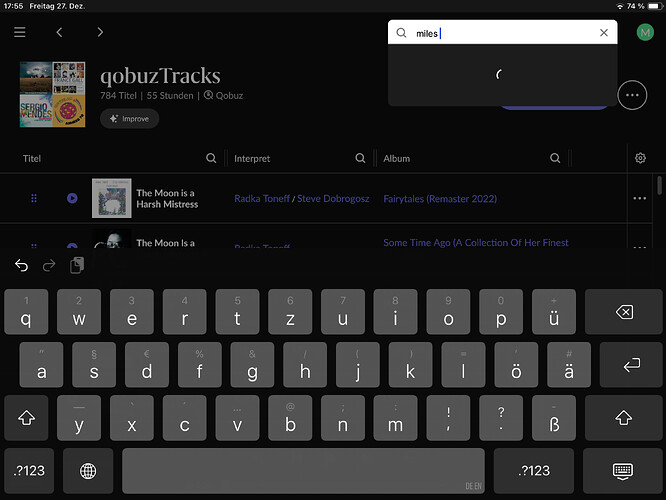Tap the ü key
The height and width of the screenshot is (500, 666).
click(553, 312)
